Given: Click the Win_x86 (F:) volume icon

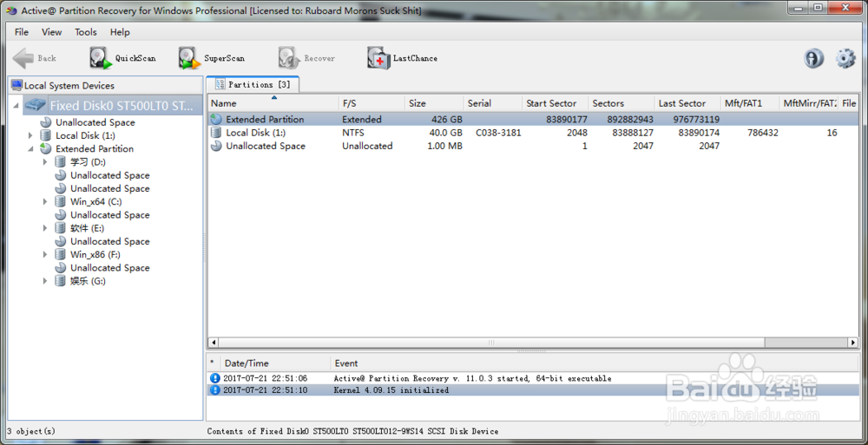Looking at the screenshot, I should click(x=61, y=255).
